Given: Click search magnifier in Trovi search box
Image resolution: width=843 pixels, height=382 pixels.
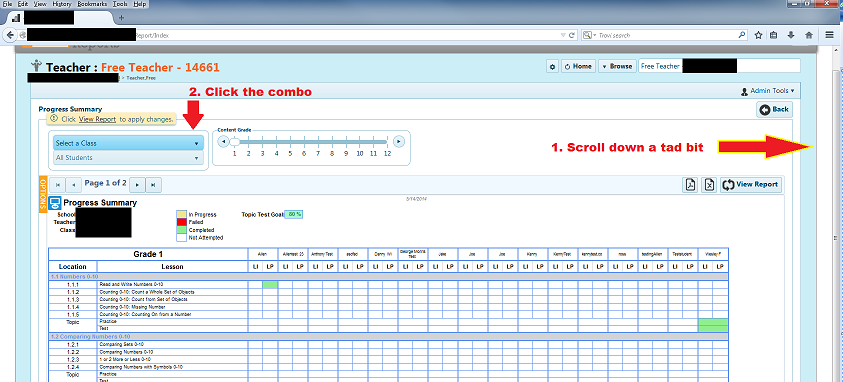Looking at the screenshot, I should (742, 35).
